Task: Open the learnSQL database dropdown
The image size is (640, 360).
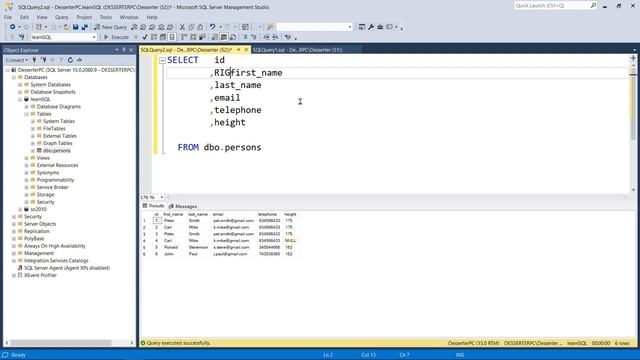Action: pos(94,37)
